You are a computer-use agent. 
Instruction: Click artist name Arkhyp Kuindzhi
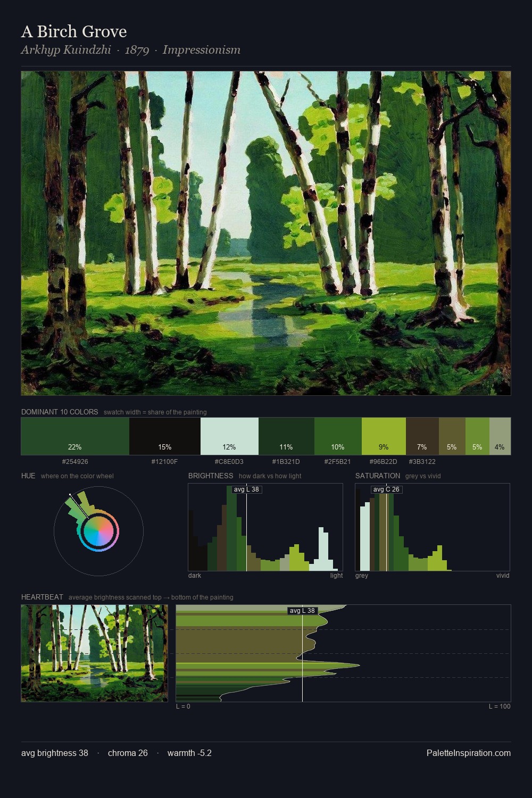(66, 50)
